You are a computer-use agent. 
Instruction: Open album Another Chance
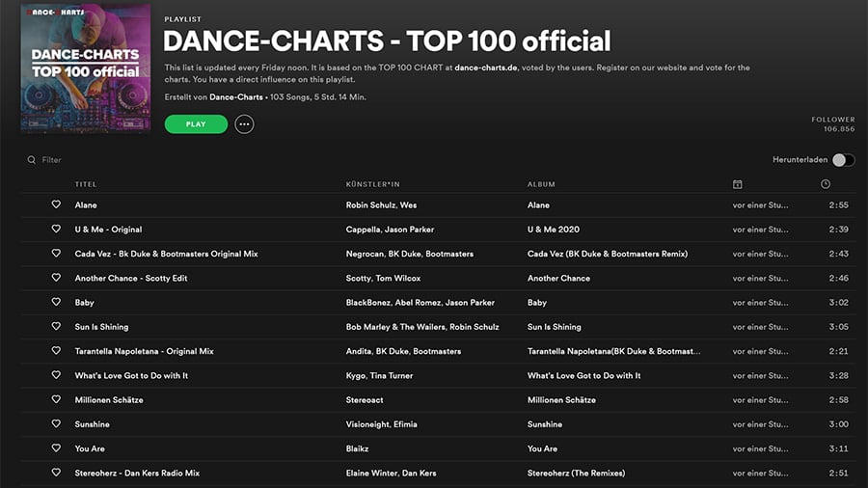tap(558, 278)
